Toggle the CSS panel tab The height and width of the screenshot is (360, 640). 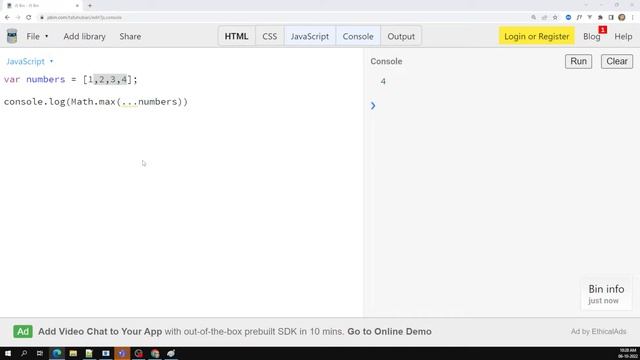[269, 36]
